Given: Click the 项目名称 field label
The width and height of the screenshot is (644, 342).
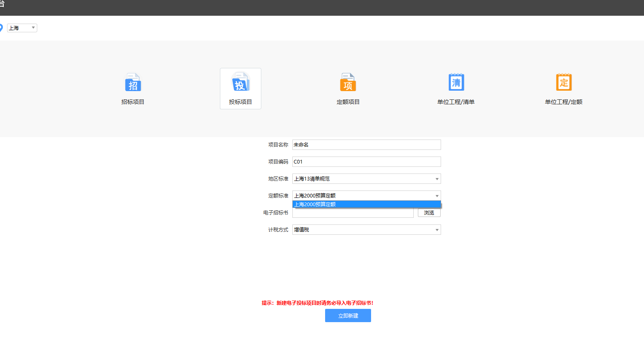Looking at the screenshot, I should (x=278, y=145).
